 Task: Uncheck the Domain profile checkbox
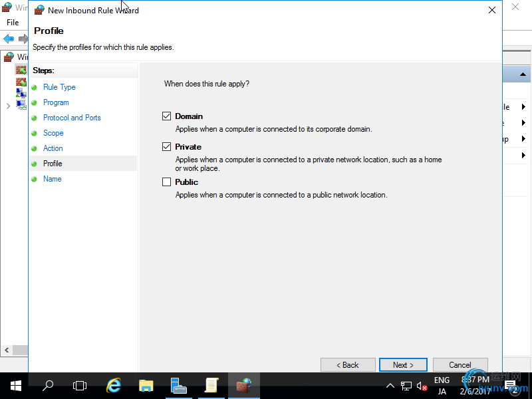pos(166,116)
